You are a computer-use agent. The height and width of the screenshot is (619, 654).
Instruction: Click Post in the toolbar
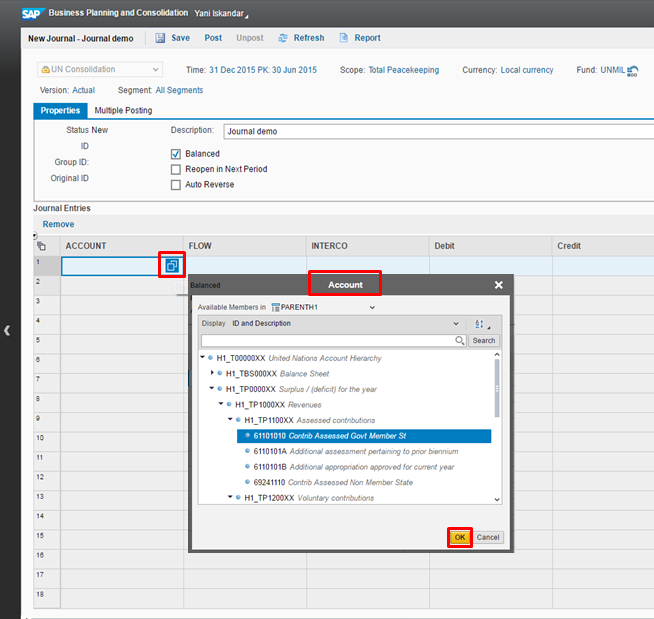coord(213,38)
